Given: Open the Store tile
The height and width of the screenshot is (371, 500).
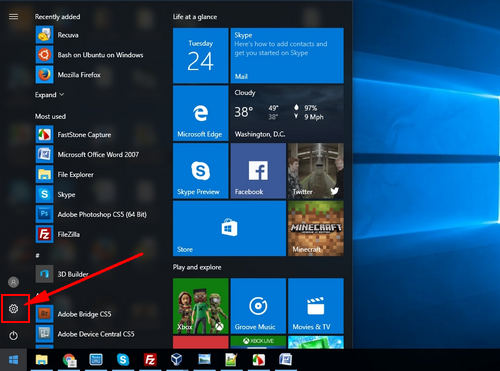Looking at the screenshot, I should tap(229, 228).
